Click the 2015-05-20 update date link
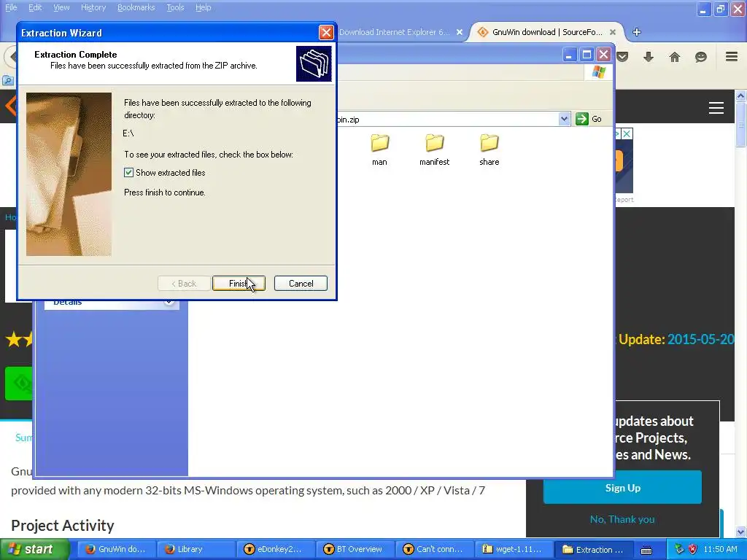 [x=700, y=339]
